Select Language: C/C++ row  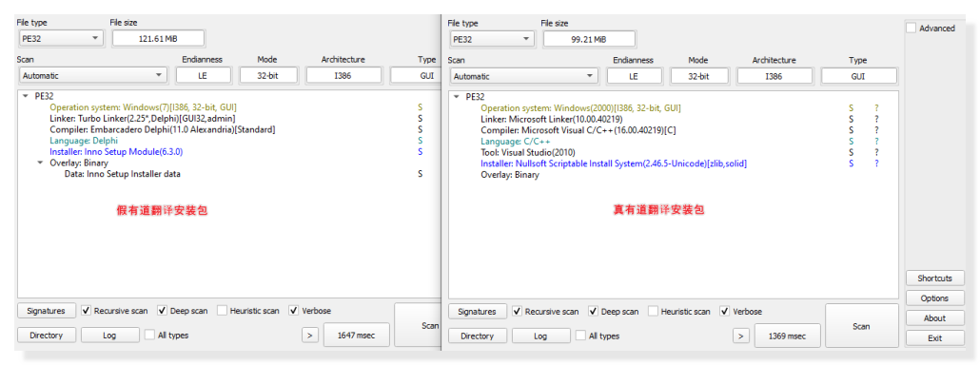pos(516,142)
